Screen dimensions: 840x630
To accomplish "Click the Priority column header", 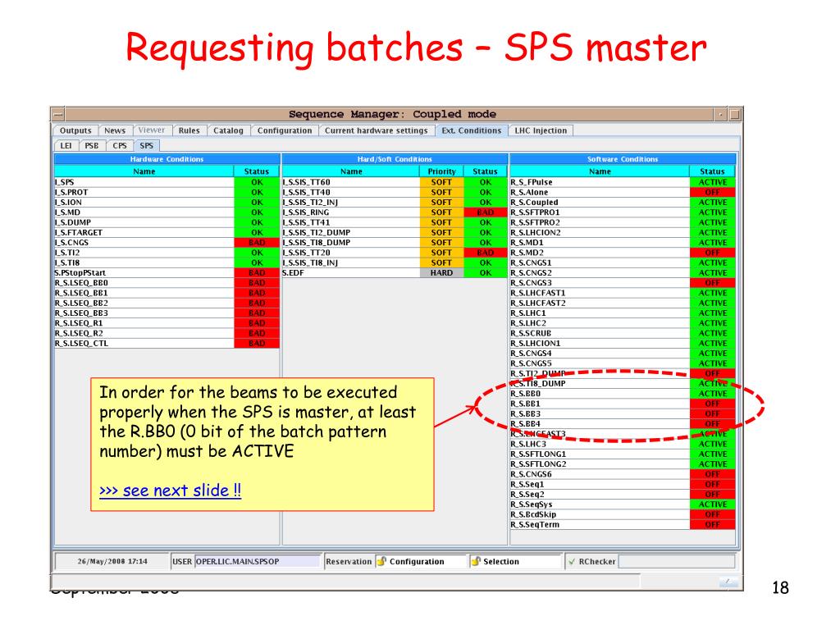I will click(x=441, y=171).
